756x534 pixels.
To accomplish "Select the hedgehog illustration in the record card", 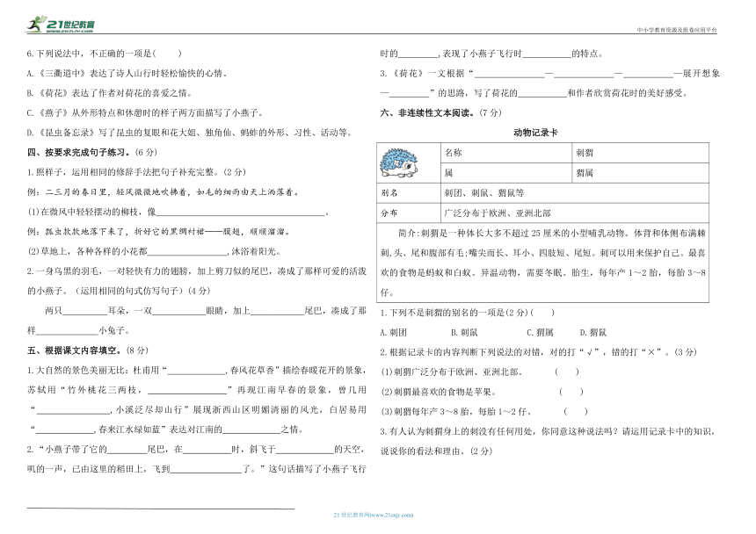I will [x=399, y=162].
